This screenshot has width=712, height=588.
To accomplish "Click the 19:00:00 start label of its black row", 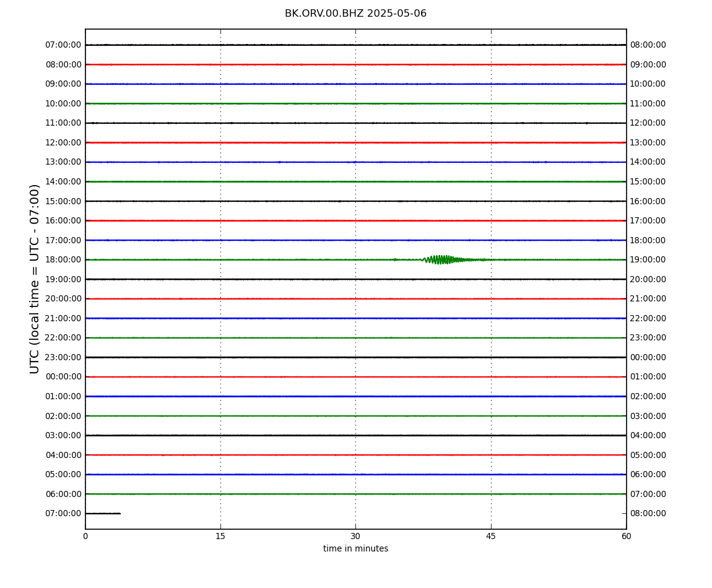I will [63, 279].
